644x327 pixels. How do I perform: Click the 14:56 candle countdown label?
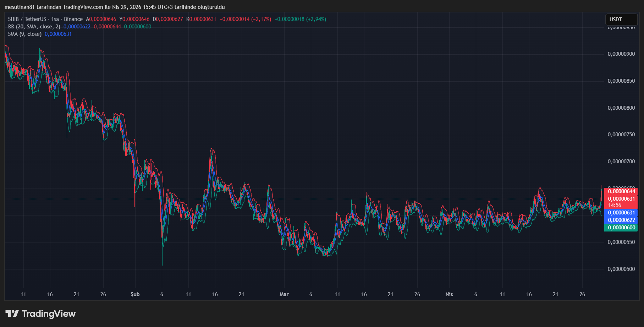click(615, 205)
